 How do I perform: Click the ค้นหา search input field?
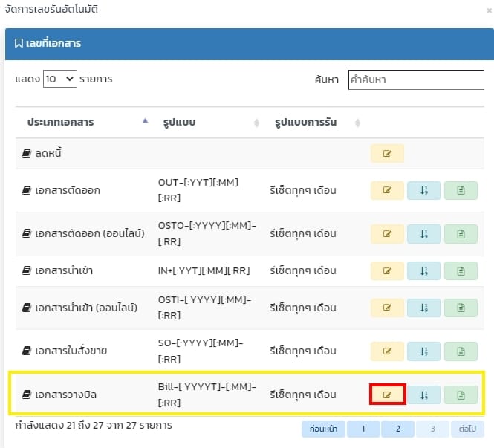416,79
